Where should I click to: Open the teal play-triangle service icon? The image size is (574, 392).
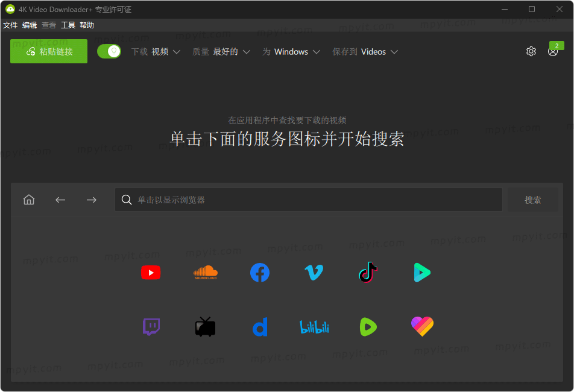coord(422,273)
